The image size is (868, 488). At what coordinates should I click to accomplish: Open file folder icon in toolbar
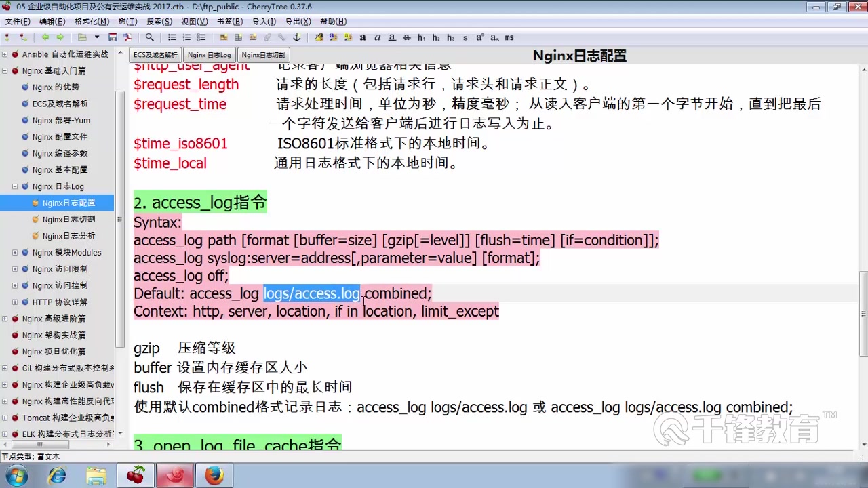(x=82, y=37)
